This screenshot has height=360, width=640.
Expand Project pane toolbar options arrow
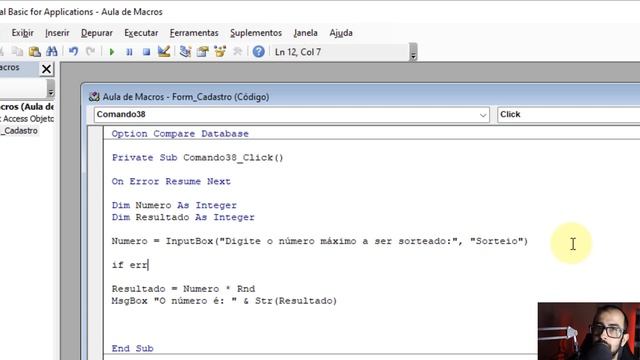[x=50, y=89]
